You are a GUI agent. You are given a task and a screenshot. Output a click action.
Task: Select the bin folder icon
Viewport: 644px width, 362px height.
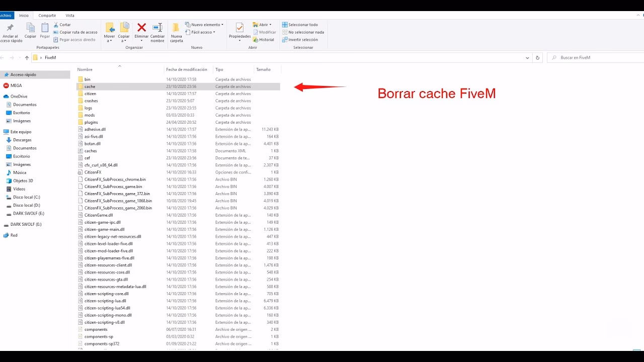(80, 79)
